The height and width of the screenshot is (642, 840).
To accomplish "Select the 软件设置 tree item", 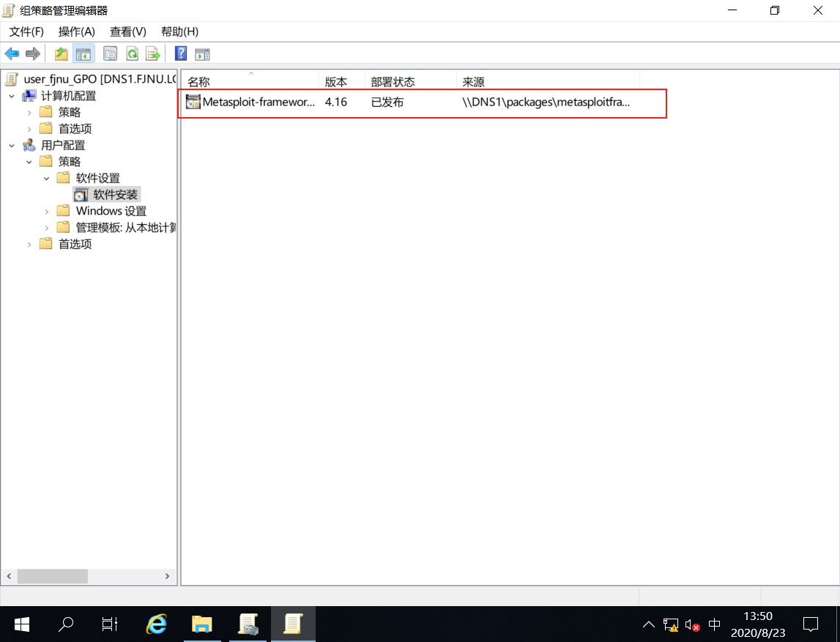I will (98, 179).
